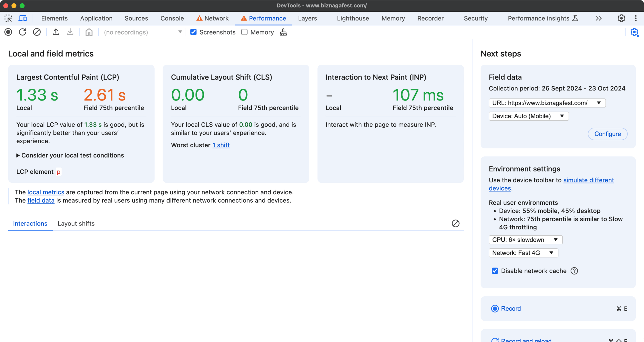Toggle the device toolbar icon
Viewport: 644px width, 342px height.
pyautogui.click(x=23, y=18)
